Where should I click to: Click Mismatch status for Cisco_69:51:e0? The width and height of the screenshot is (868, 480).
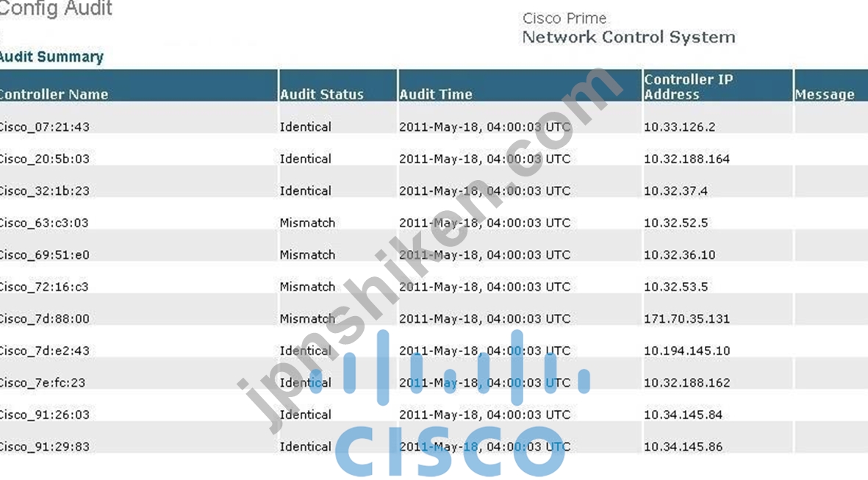(307, 255)
